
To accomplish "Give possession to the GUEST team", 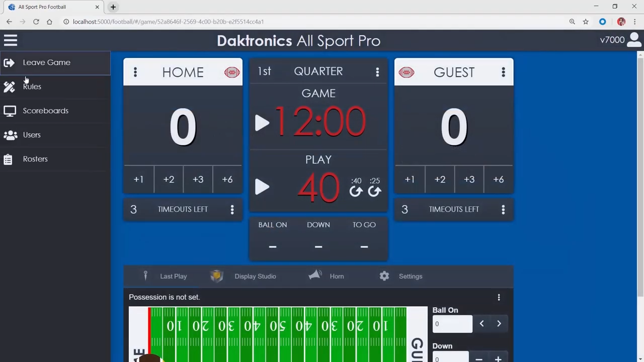I will [x=406, y=72].
